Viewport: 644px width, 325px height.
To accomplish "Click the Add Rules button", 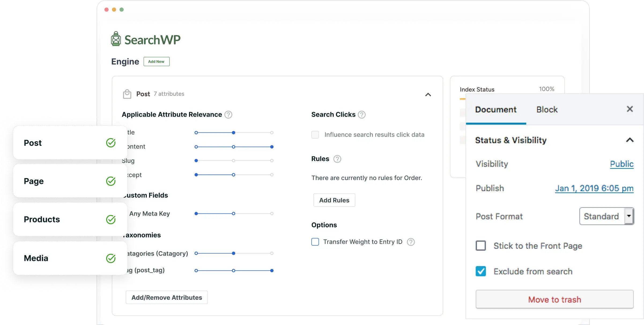I will pos(334,200).
